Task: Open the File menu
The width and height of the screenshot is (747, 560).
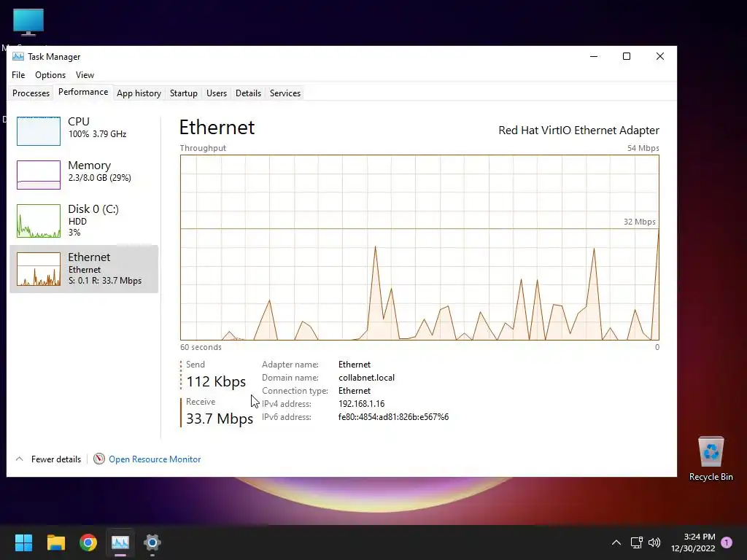Action: coord(18,75)
